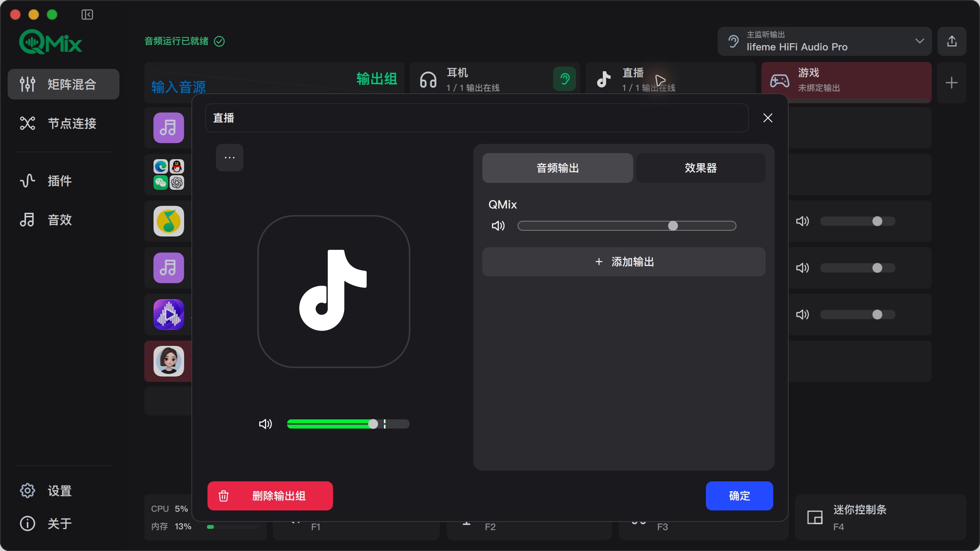This screenshot has width=980, height=551.
Task: Open the three-dot more options button
Action: [x=230, y=158]
